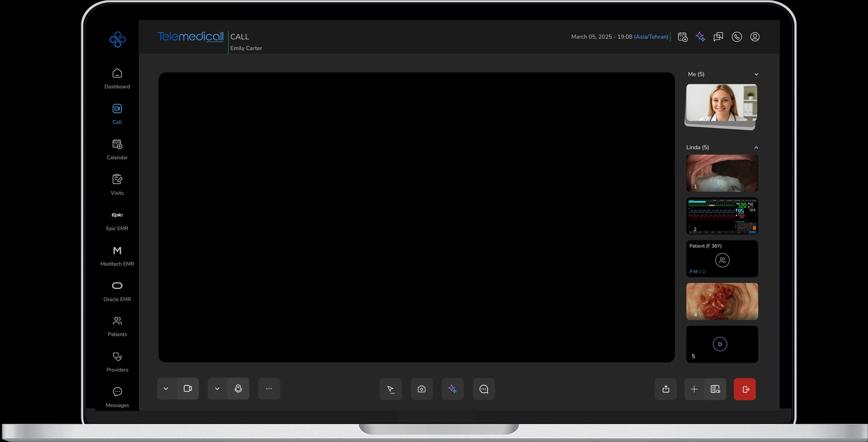Open the colonoscopy image thumbnail 4
Image resolution: width=868 pixels, height=442 pixels.
[722, 301]
